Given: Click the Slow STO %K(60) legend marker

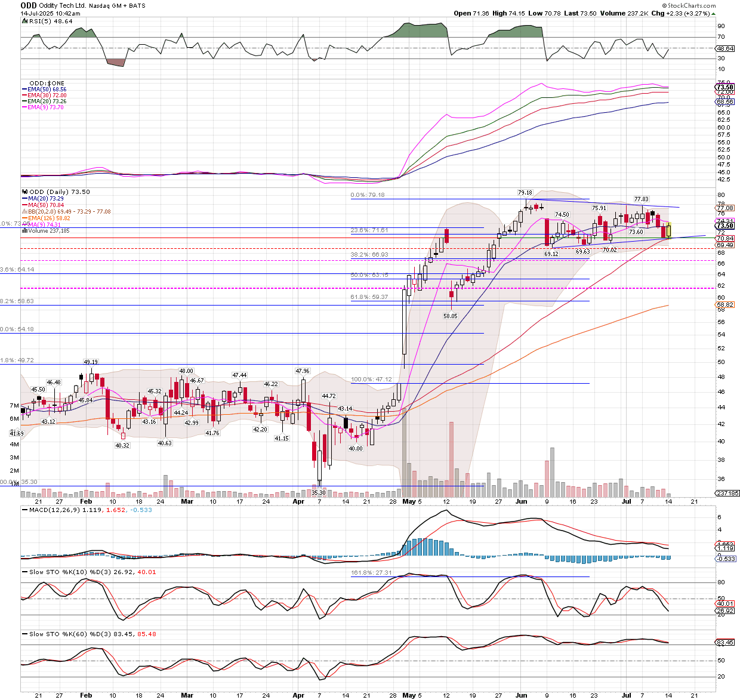Looking at the screenshot, I should (24, 634).
